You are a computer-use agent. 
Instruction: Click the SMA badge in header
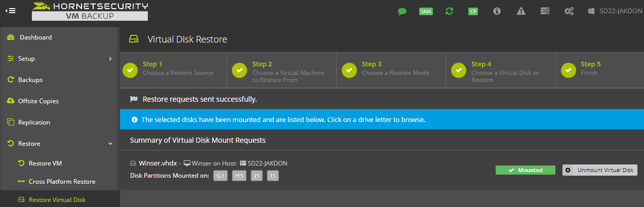pos(426,11)
